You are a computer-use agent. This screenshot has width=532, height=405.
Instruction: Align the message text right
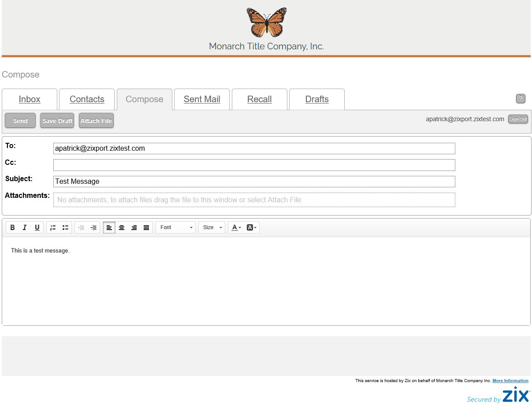pyautogui.click(x=134, y=227)
